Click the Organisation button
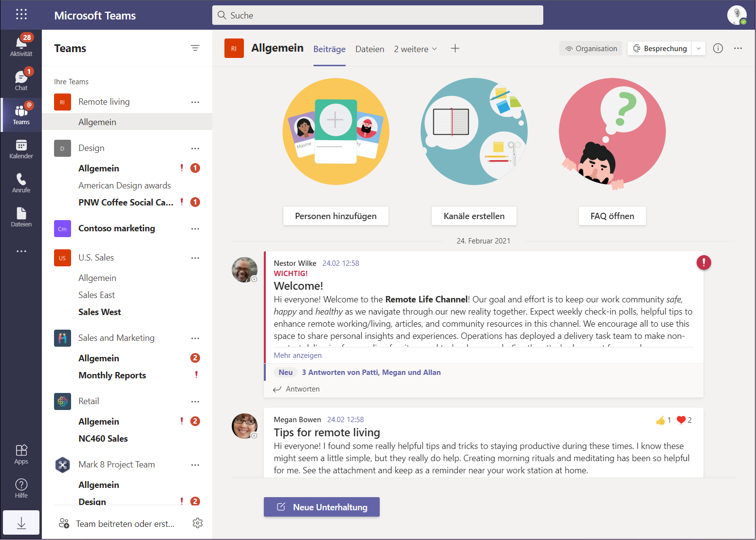The image size is (756, 540). tap(591, 48)
